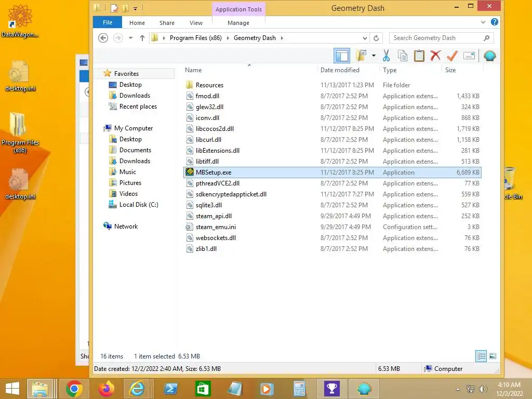Expand the address bar history dropdown

pyautogui.click(x=365, y=38)
